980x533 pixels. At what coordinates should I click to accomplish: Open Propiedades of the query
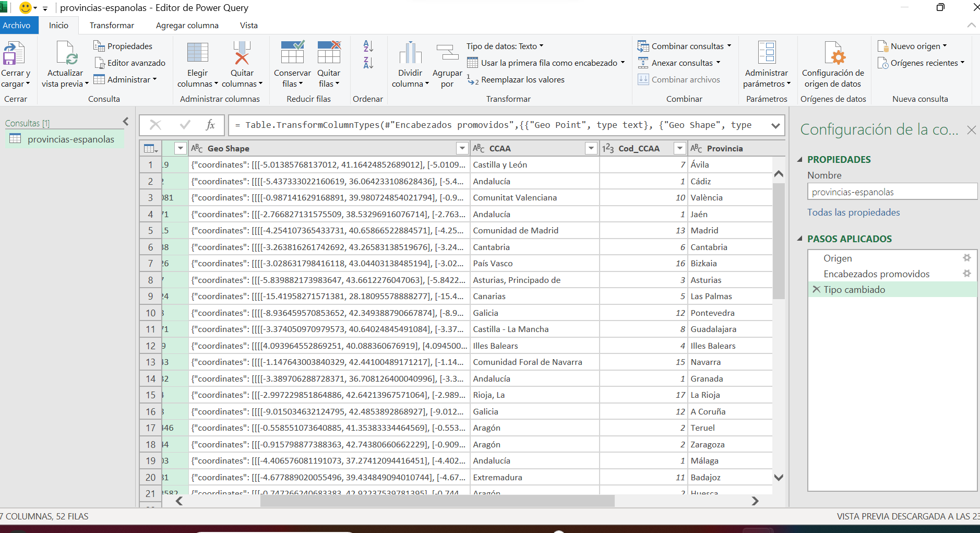point(123,46)
